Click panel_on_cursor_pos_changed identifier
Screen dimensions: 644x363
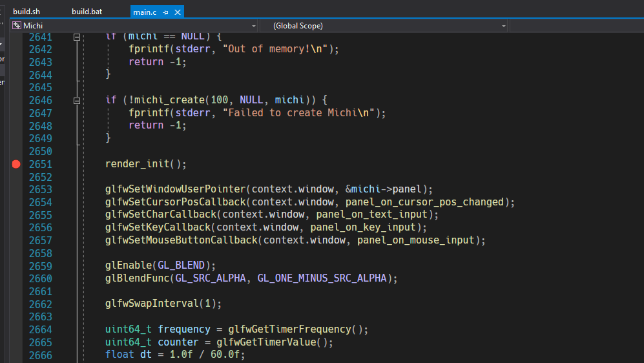coord(424,202)
